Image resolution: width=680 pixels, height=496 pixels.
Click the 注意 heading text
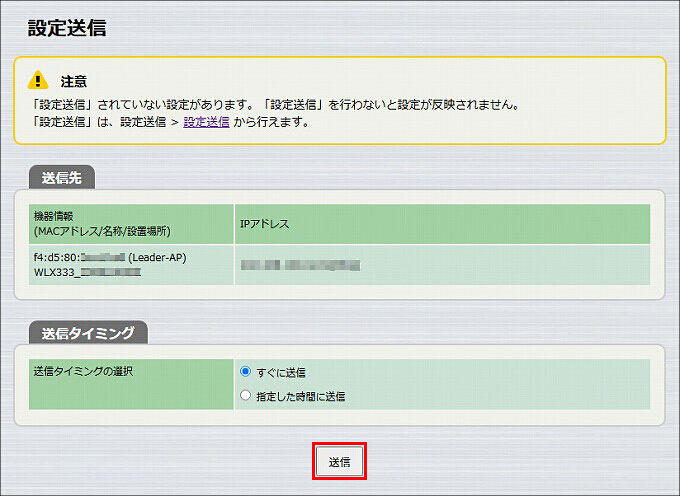[x=74, y=81]
